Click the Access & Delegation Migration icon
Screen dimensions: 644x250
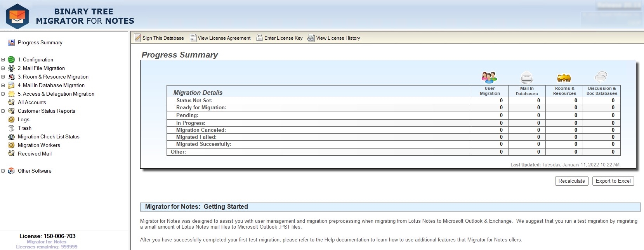click(x=11, y=94)
